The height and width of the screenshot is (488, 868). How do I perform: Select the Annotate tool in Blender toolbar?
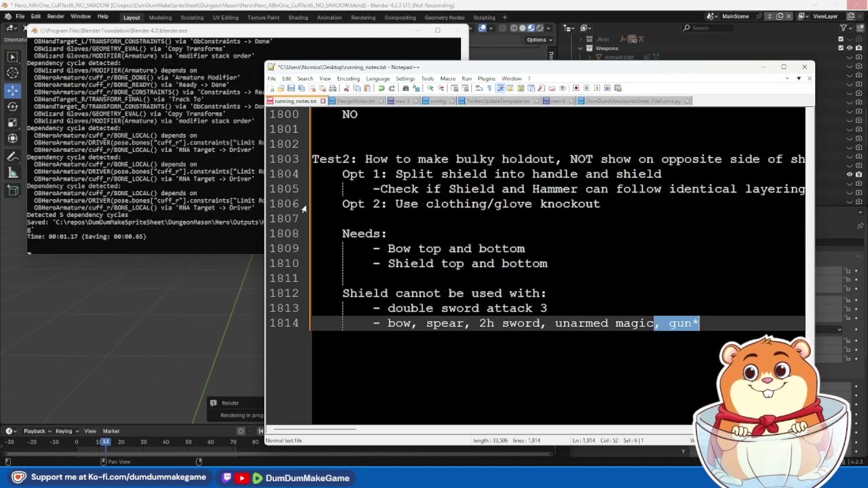coord(13,157)
